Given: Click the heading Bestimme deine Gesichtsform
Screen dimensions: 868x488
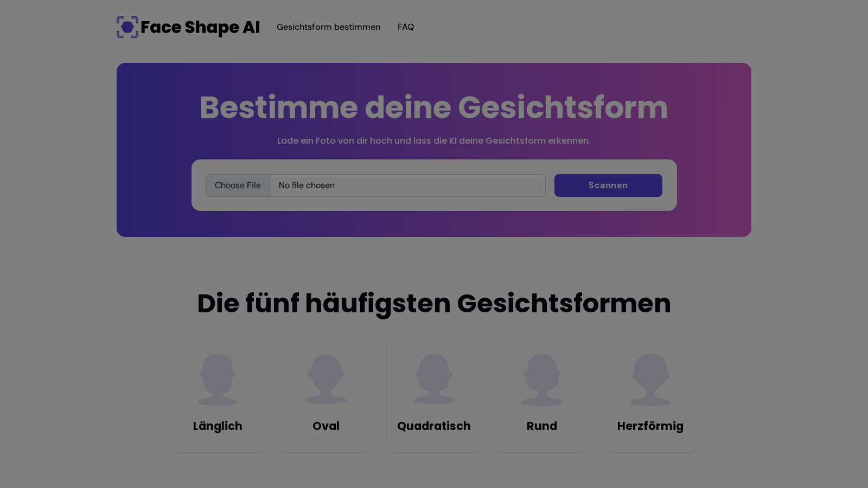Looking at the screenshot, I should point(434,107).
